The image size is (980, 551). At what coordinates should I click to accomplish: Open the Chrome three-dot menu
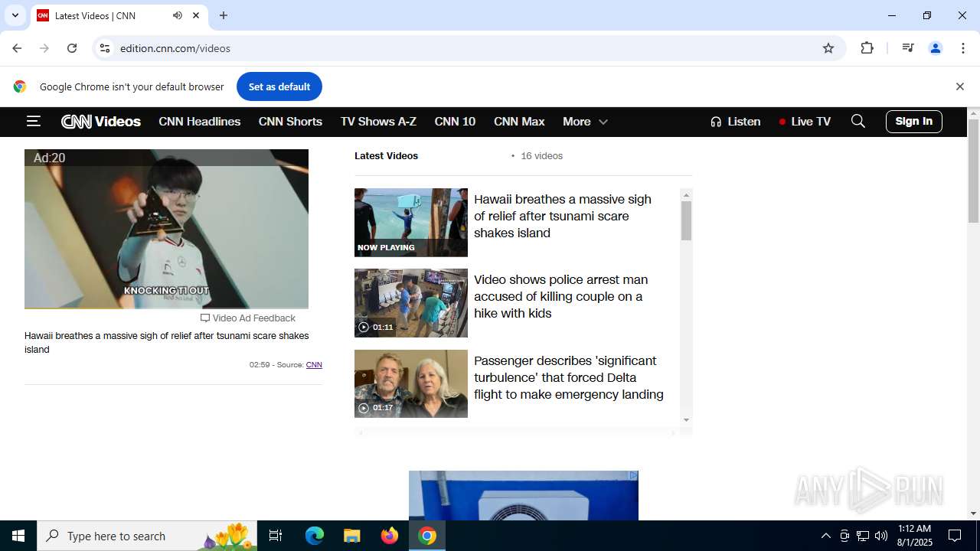963,48
